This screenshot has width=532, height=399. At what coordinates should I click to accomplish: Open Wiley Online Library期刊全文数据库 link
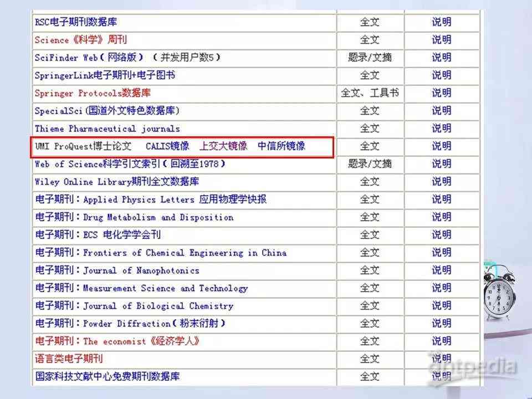tap(117, 182)
